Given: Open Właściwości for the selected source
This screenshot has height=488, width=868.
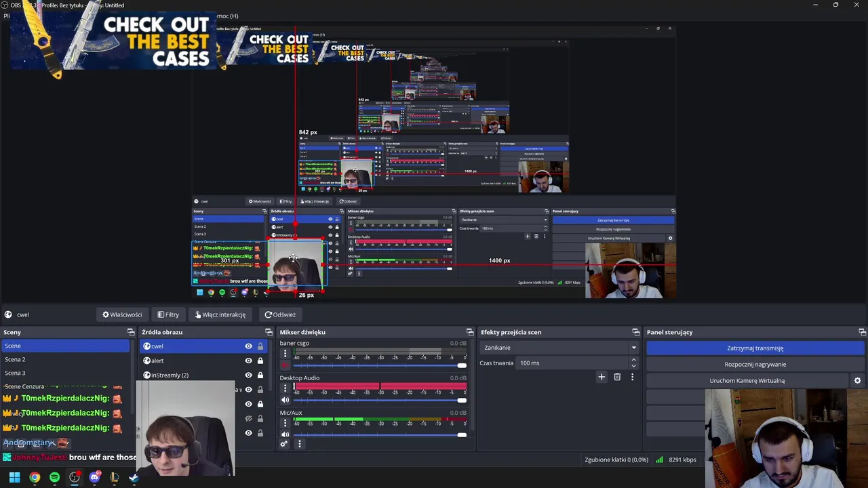Looking at the screenshot, I should coord(122,314).
